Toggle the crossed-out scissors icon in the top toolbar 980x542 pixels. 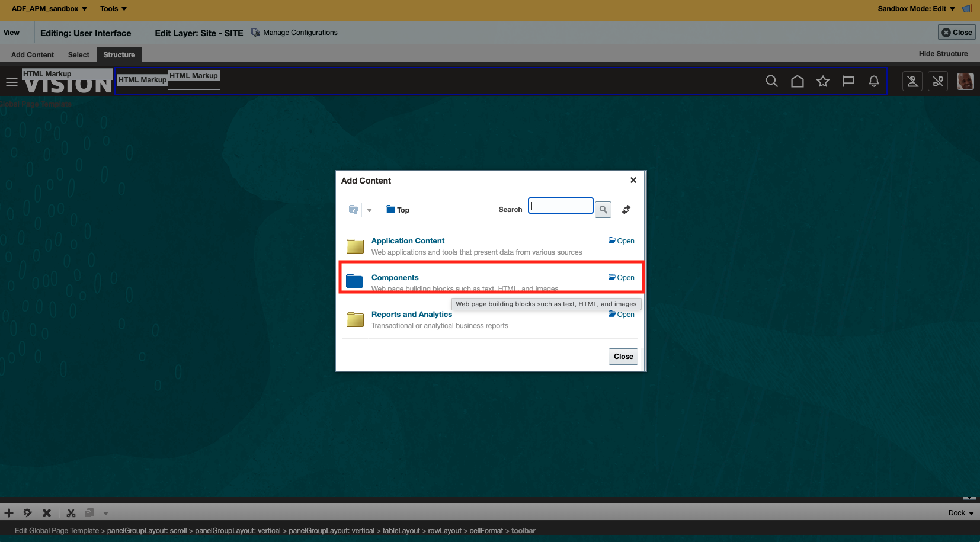pyautogui.click(x=938, y=81)
